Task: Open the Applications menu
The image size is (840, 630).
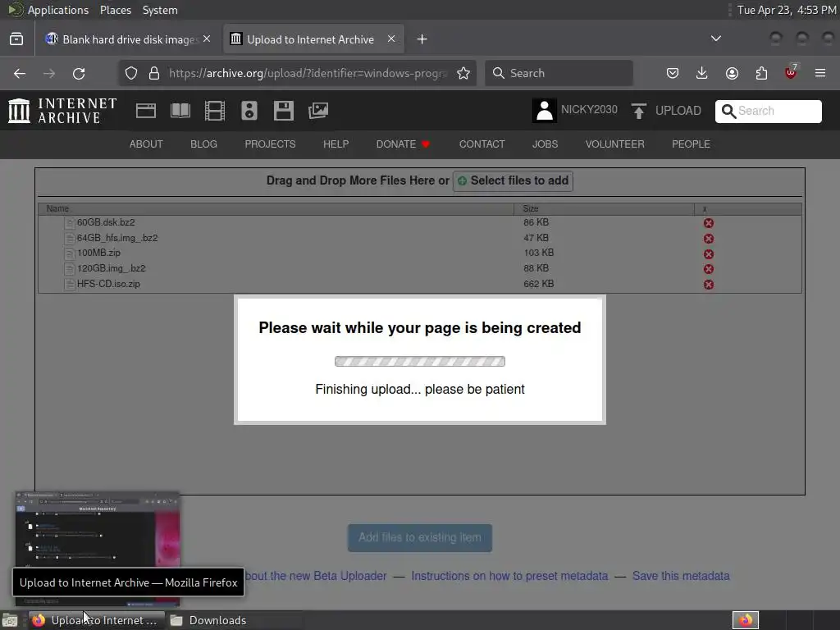Action: click(58, 10)
